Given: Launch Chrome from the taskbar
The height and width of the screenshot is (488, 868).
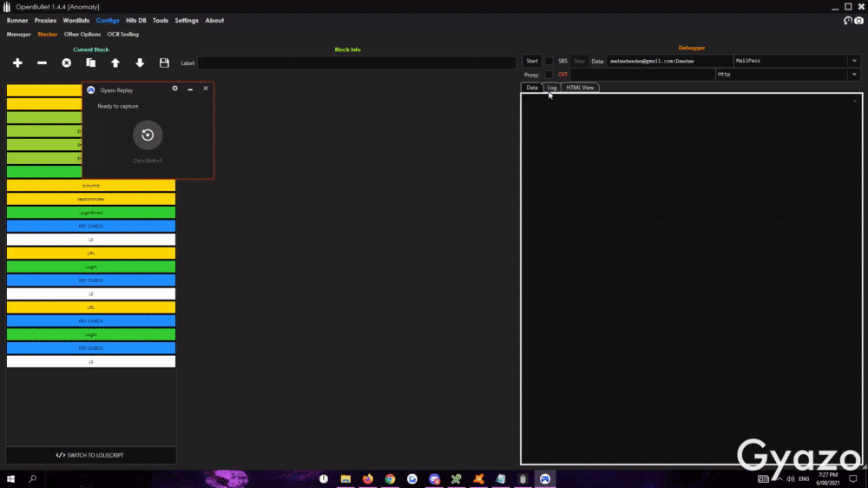Looking at the screenshot, I should [x=390, y=478].
